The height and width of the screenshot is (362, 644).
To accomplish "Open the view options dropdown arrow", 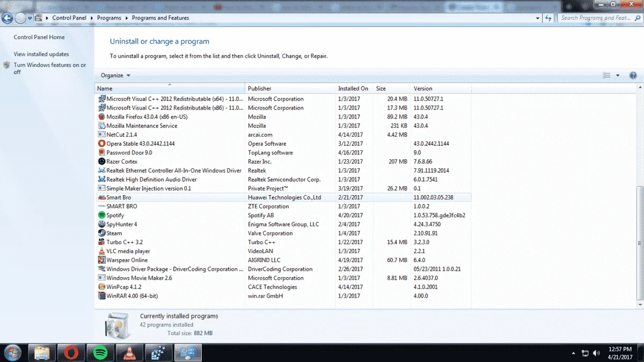I will click(x=618, y=76).
